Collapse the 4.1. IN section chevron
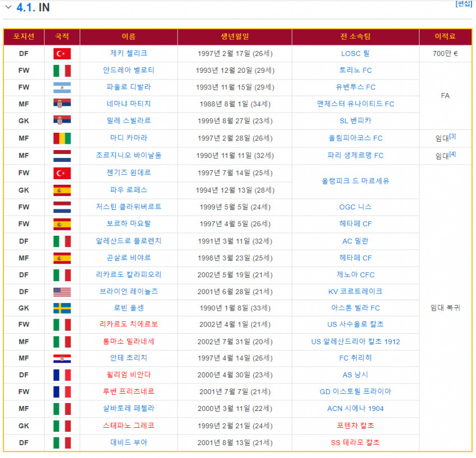Viewport: 476px width, 458px height. 8,7
